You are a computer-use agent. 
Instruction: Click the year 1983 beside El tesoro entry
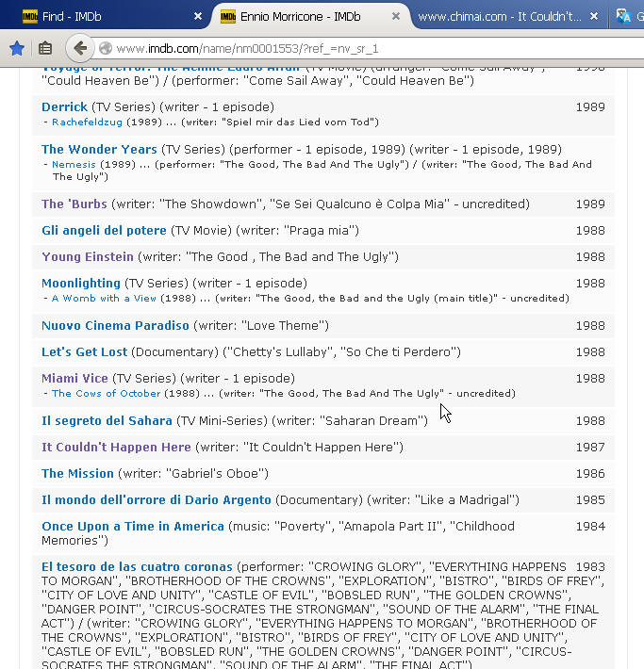pyautogui.click(x=590, y=567)
